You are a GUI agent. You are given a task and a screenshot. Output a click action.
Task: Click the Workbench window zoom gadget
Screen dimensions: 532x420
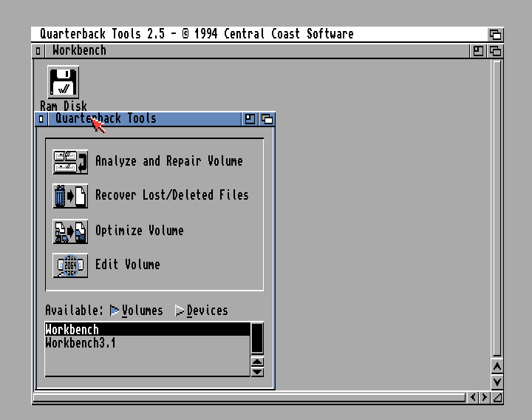[x=478, y=51]
